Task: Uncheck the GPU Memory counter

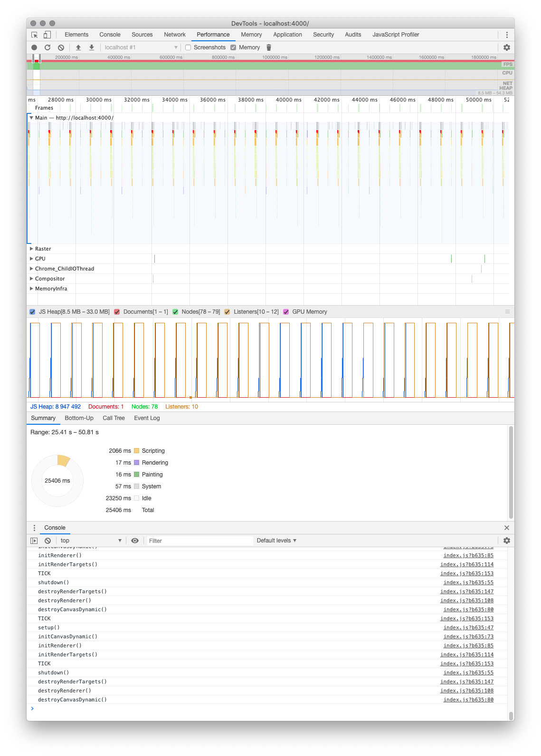Action: [286, 312]
